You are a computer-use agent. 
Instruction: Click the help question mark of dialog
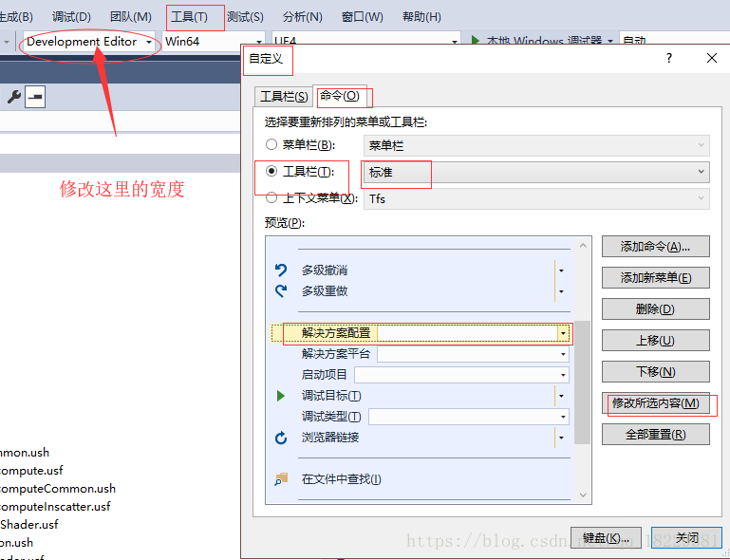coord(669,58)
